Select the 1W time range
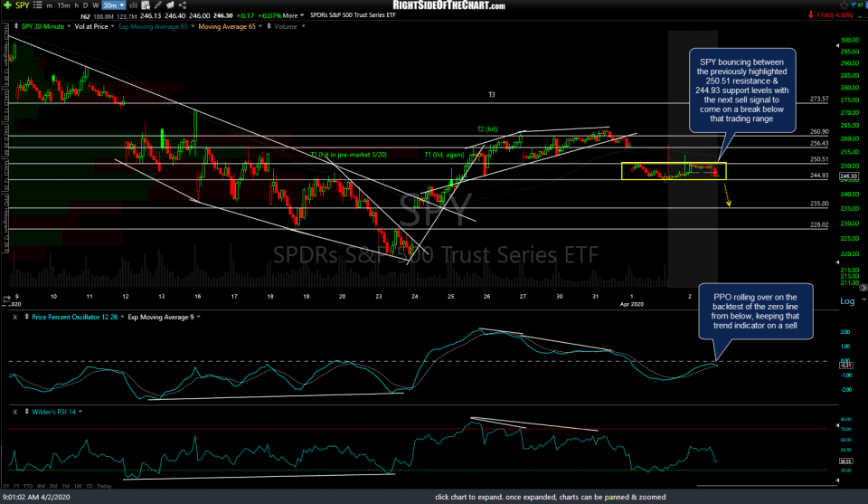The image size is (868, 504). pos(78,486)
